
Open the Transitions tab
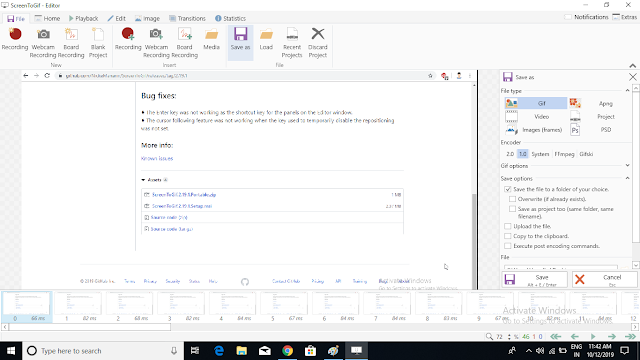click(187, 18)
